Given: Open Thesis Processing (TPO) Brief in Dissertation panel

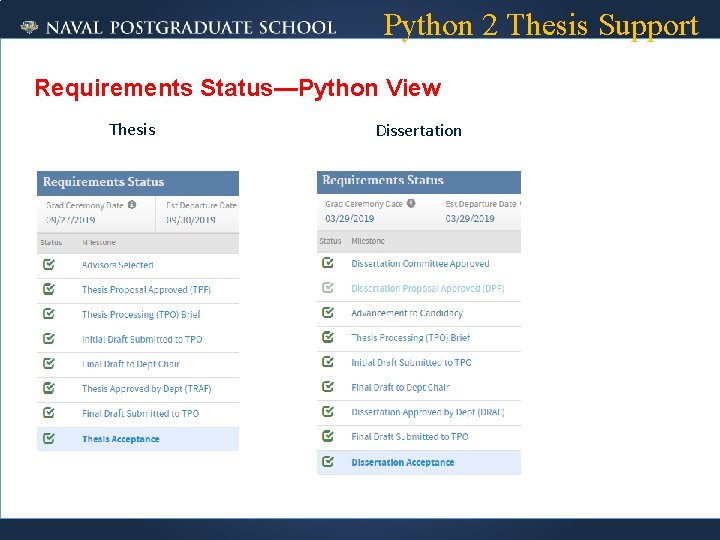Looking at the screenshot, I should coord(411,338).
